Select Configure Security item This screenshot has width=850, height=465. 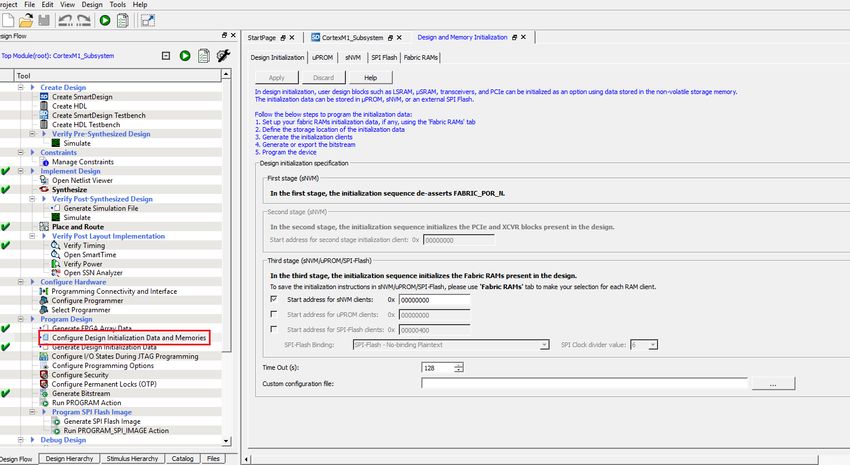[80, 374]
